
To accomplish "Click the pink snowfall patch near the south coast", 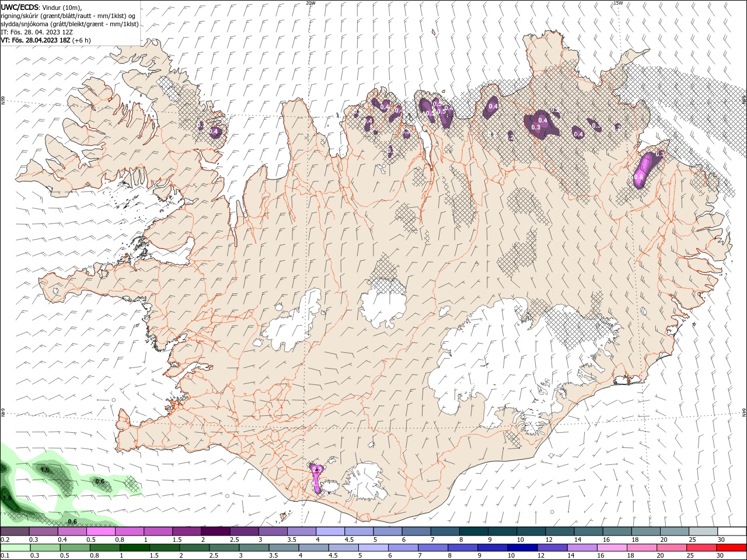I will pyautogui.click(x=317, y=479).
